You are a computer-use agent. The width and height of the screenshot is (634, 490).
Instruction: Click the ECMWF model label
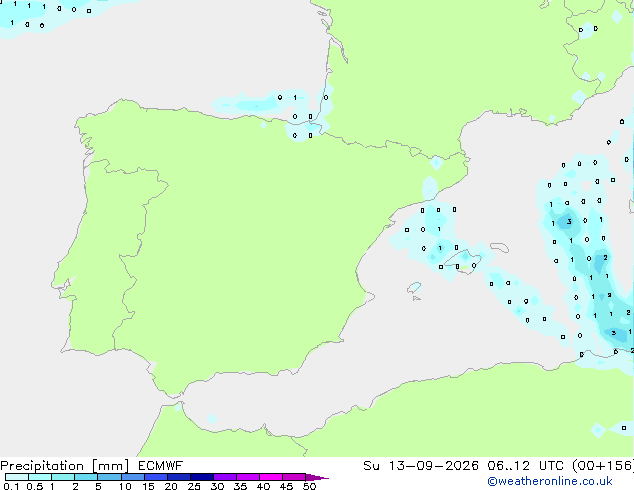[161, 466]
